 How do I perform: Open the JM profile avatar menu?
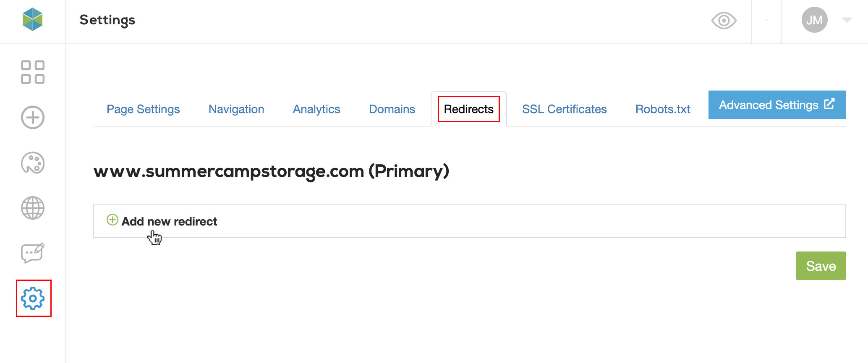(814, 19)
